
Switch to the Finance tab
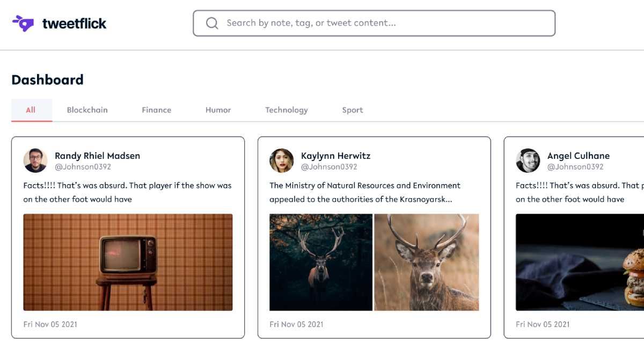[156, 110]
